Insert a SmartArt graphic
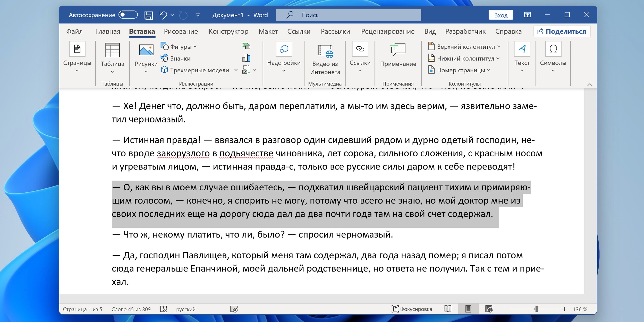The height and width of the screenshot is (322, 644). coord(246,46)
